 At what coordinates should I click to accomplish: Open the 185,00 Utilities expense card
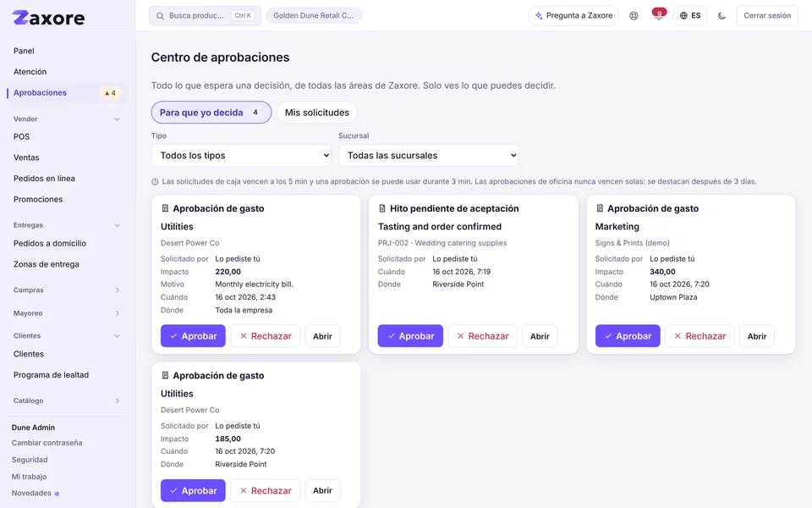(322, 490)
